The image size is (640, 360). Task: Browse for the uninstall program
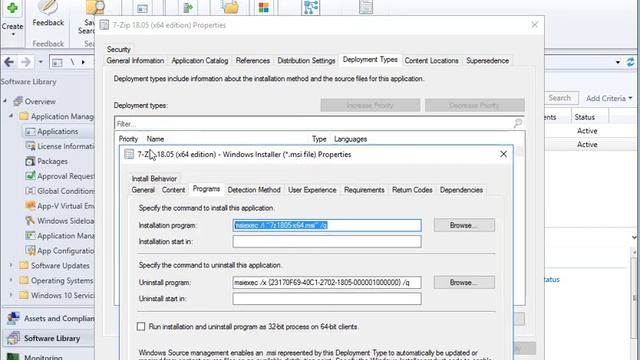click(464, 282)
